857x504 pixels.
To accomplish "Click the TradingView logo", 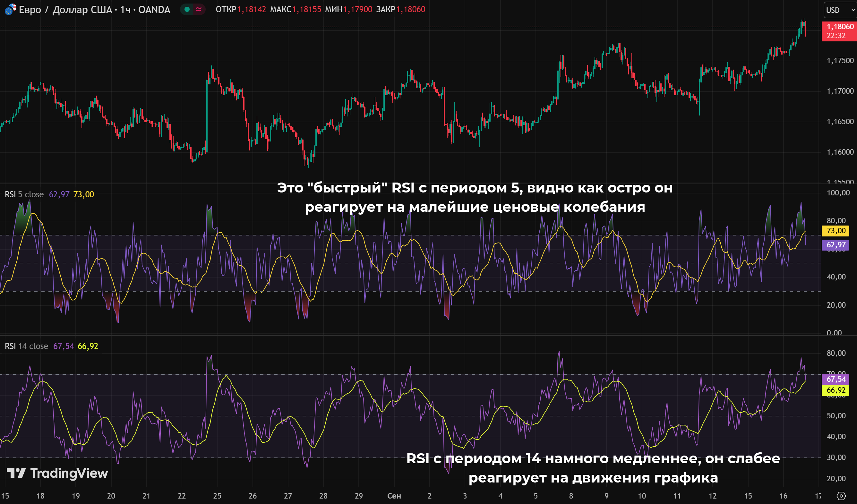I will (x=57, y=473).
